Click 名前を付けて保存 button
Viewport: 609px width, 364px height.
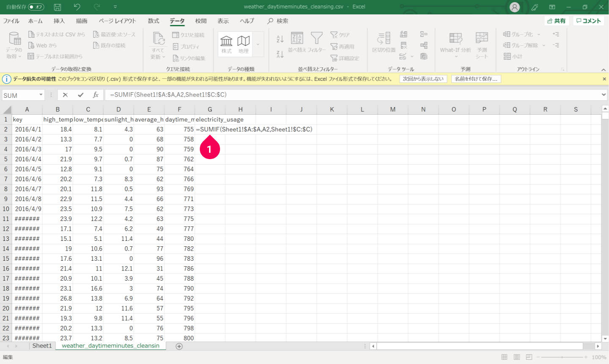click(476, 79)
